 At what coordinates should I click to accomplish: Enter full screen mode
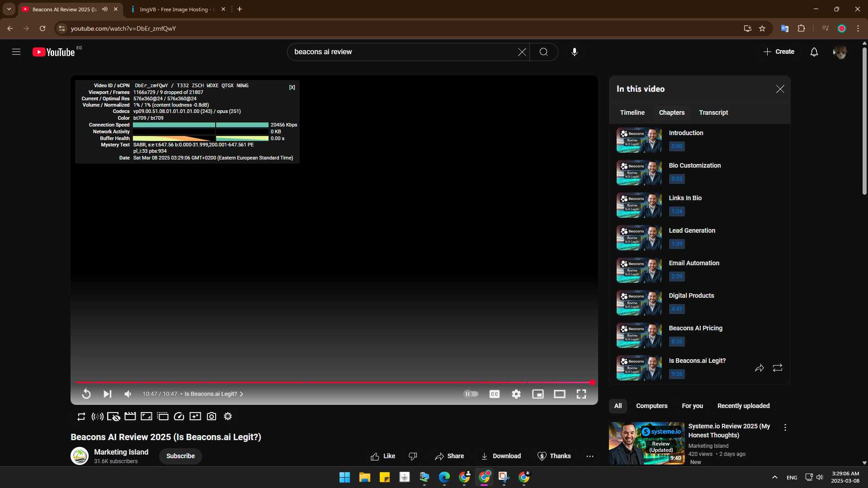pos(581,394)
